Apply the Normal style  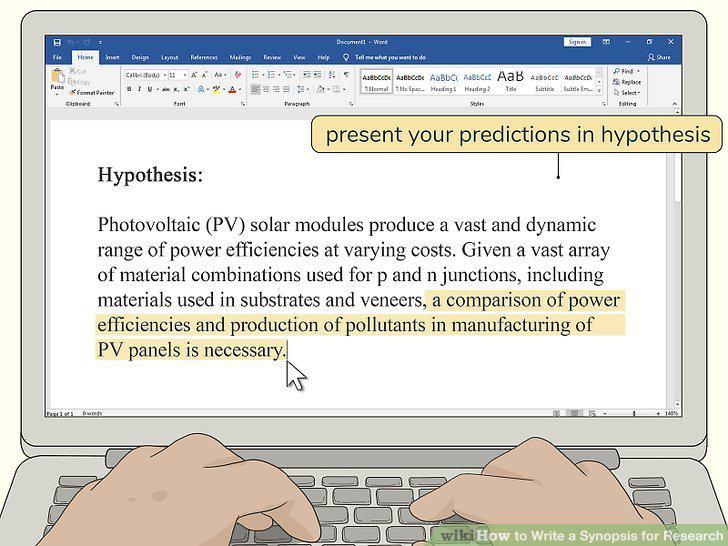(x=377, y=81)
